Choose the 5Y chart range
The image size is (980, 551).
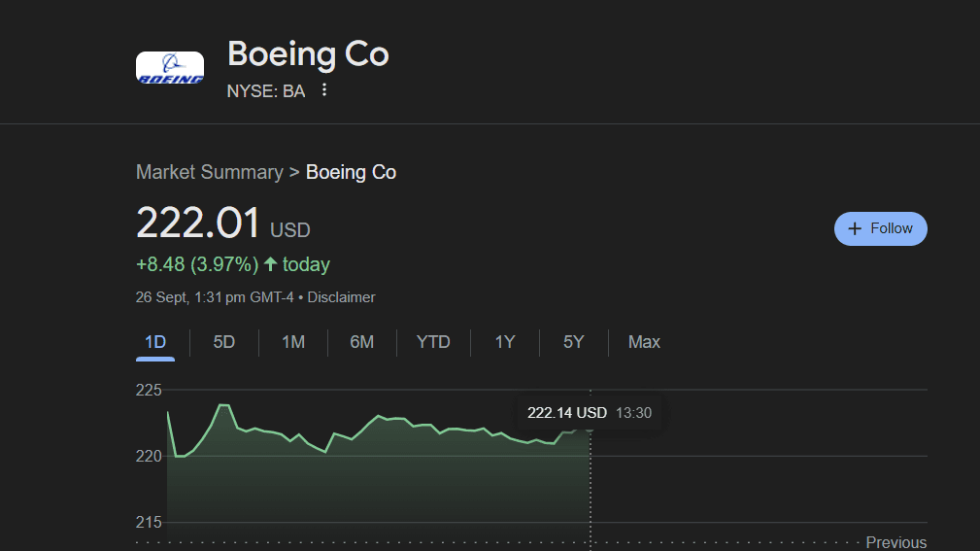coord(574,342)
